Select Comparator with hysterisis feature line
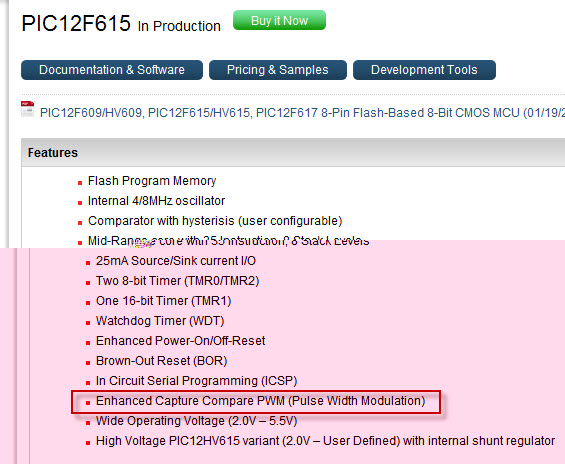The height and width of the screenshot is (464, 565). point(215,221)
